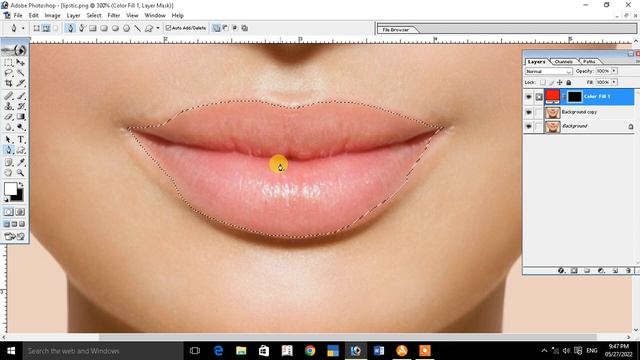This screenshot has width=640, height=360.
Task: Click Search the web and Windows box
Action: tap(102, 351)
